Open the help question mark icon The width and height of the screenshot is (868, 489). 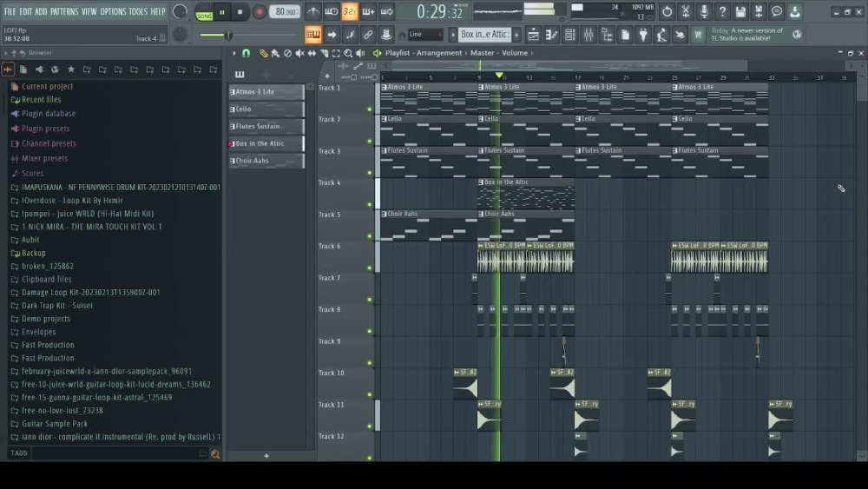tap(722, 11)
